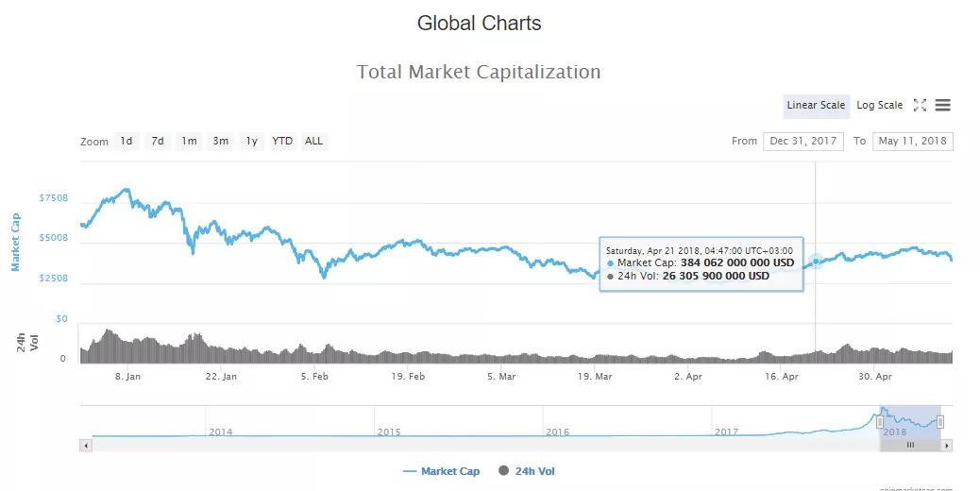
Task: Set zoom to 1d
Action: [126, 142]
